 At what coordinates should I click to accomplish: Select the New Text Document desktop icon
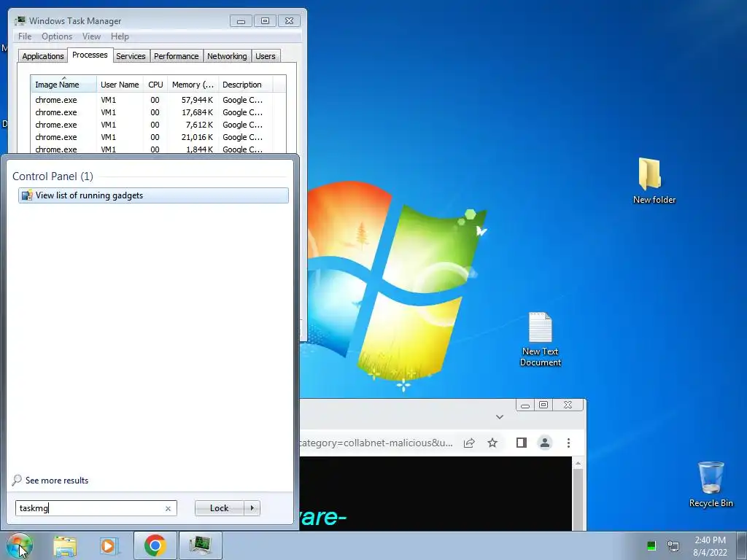pyautogui.click(x=541, y=339)
